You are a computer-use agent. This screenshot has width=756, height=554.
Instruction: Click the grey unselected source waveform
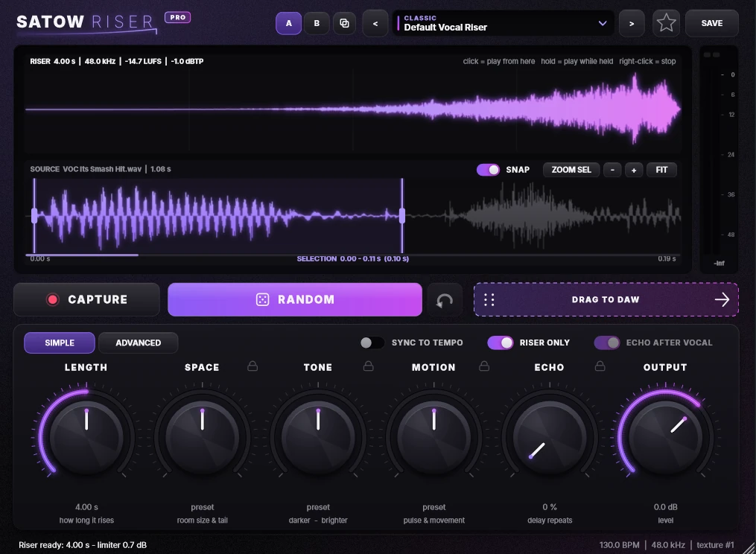click(x=542, y=215)
